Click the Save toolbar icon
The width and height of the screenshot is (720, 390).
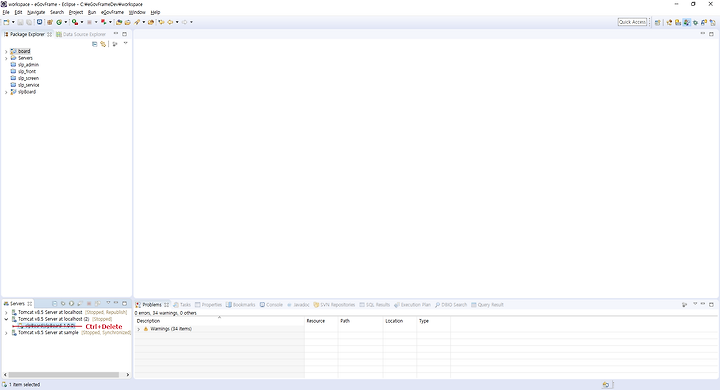tap(20, 22)
